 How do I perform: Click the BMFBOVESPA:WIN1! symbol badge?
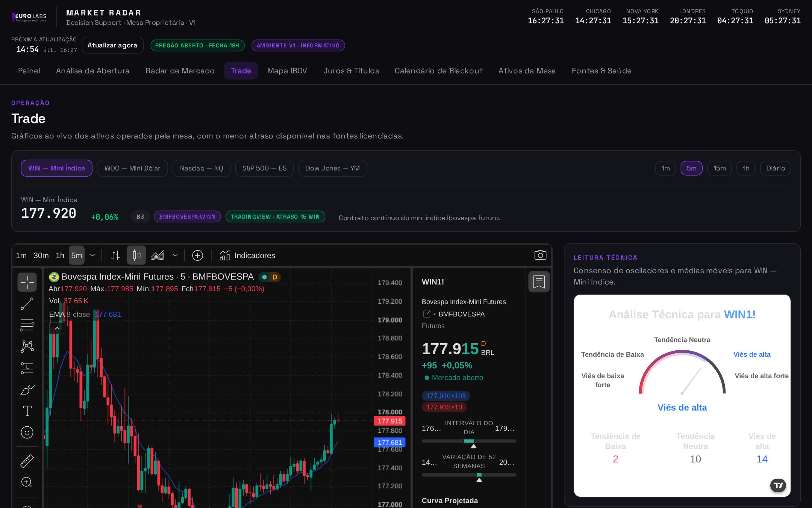point(187,217)
